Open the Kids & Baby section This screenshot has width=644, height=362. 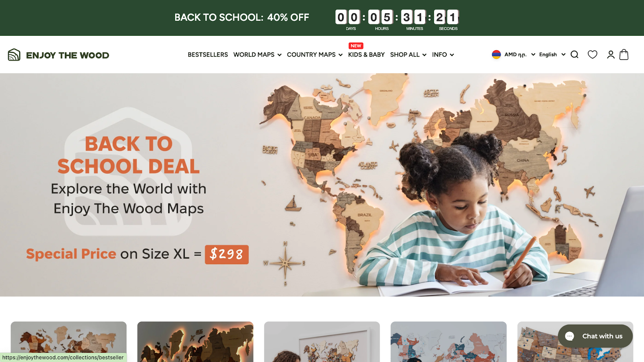366,55
